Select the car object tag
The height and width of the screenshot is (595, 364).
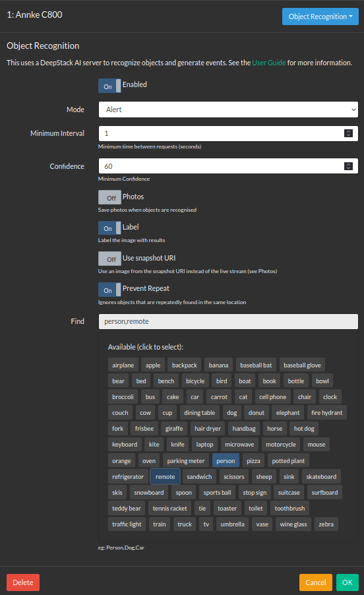tap(195, 397)
